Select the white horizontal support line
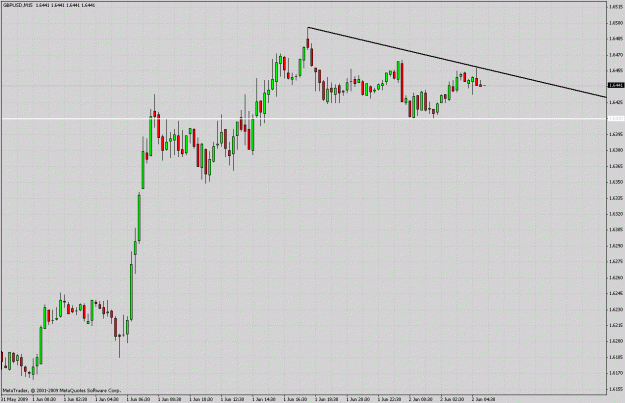The image size is (625, 403). point(303,118)
